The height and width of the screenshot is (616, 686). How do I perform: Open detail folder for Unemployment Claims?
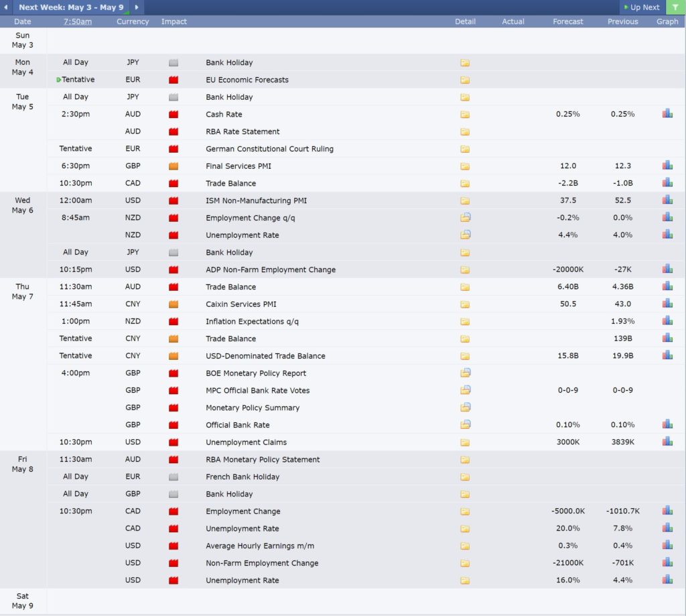pos(465,442)
